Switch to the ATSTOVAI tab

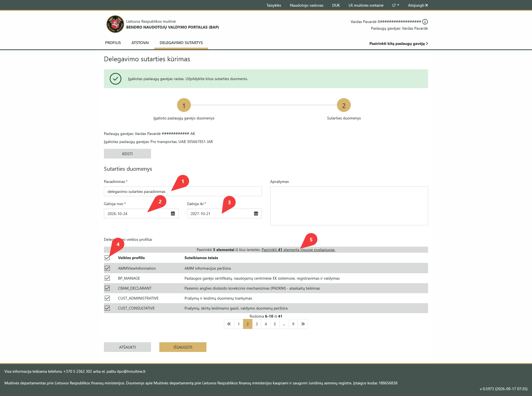[x=140, y=43]
